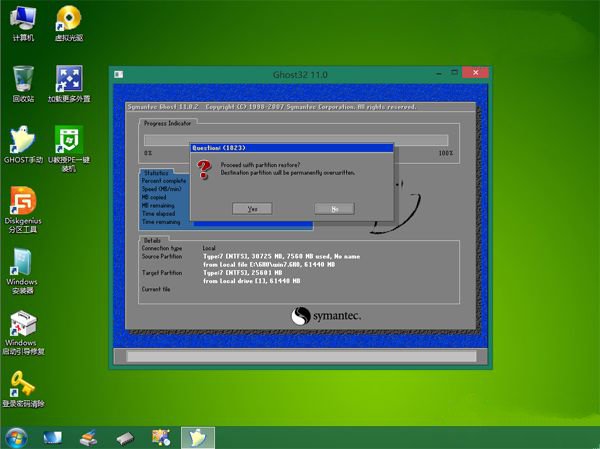Click the Target Partition label

point(162,273)
